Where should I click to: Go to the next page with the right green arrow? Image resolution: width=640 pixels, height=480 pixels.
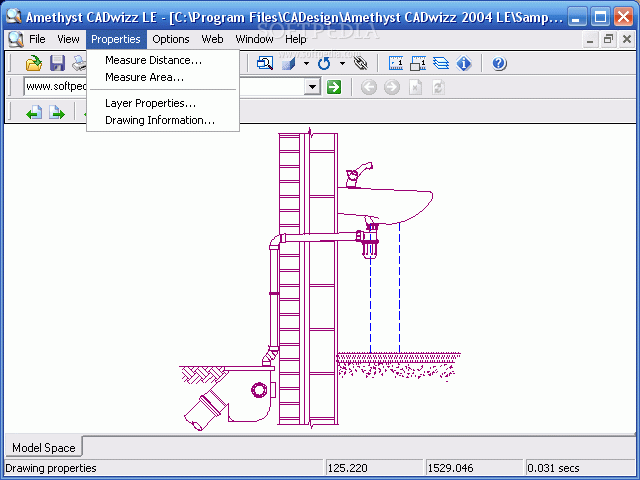coord(57,112)
